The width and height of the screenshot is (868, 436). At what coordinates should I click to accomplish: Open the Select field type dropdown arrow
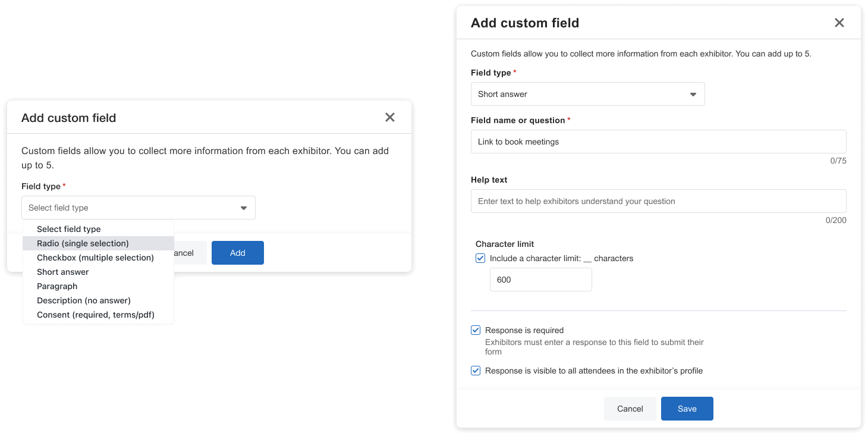(243, 208)
